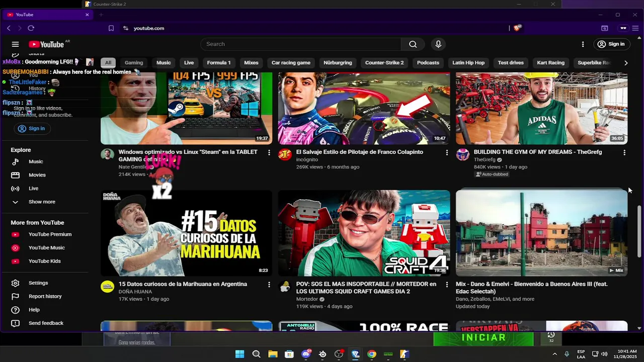Open Report history in sidebar
The image size is (644, 362).
pos(44,297)
